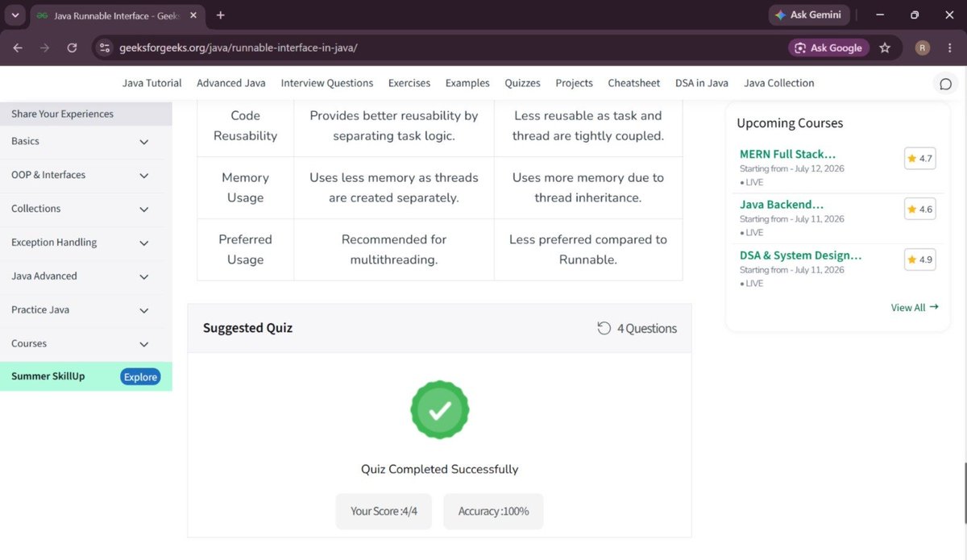Open new tab with plus icon
The width and height of the screenshot is (967, 560).
tap(221, 15)
